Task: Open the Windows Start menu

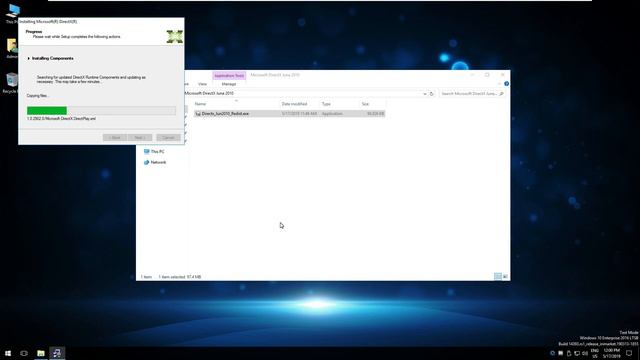Action: tap(8, 353)
